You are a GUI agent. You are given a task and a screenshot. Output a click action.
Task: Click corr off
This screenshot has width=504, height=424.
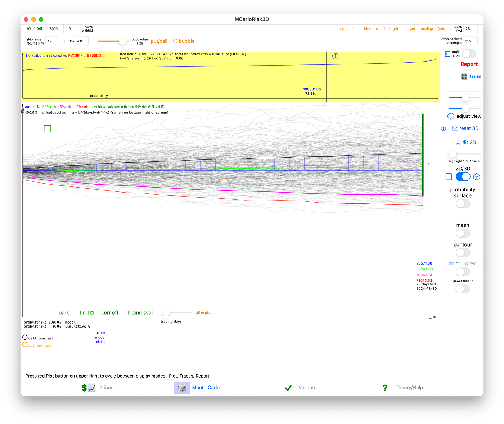click(110, 313)
